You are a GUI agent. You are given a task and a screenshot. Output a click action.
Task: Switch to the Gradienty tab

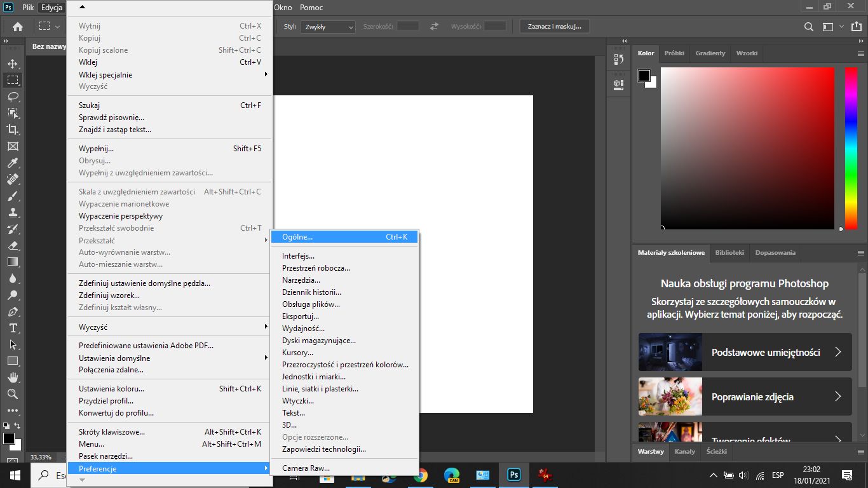(710, 53)
